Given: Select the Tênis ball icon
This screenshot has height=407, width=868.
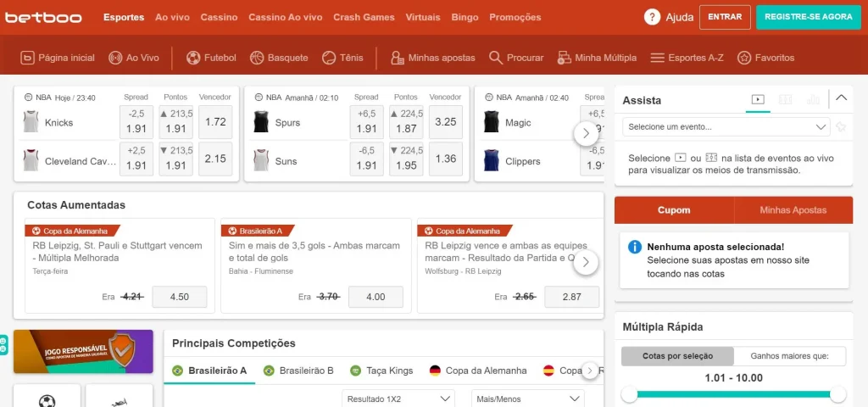Looking at the screenshot, I should pos(329,58).
